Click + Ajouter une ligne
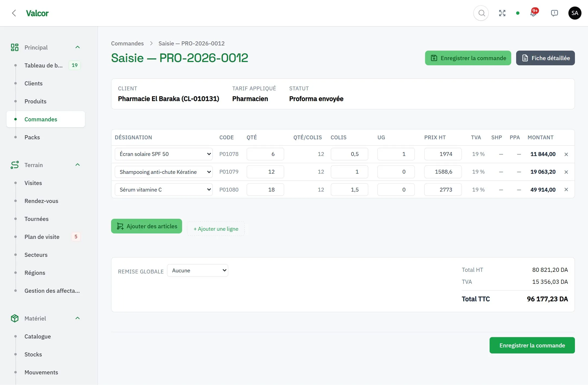Viewport: 588px width, 385px height. 216,229
